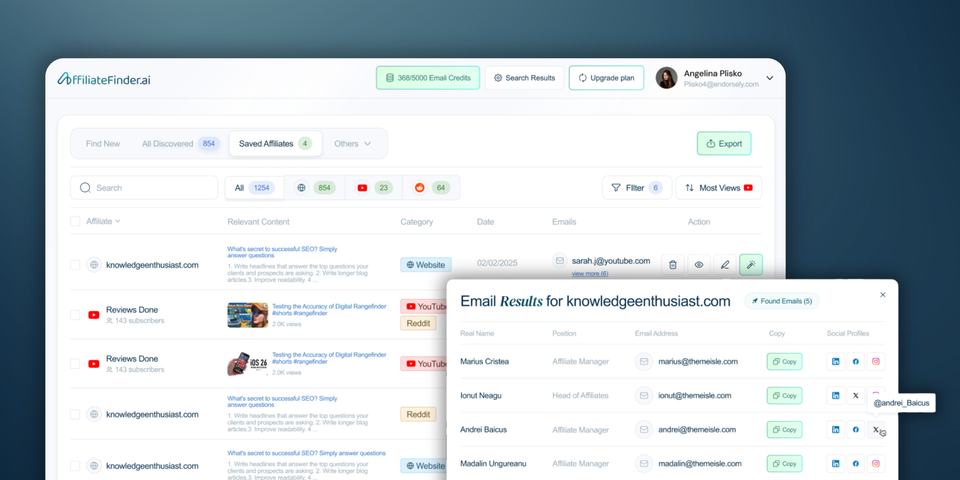Filter by YouTube with 23 results
Screen dimensions: 960x480
click(374, 188)
